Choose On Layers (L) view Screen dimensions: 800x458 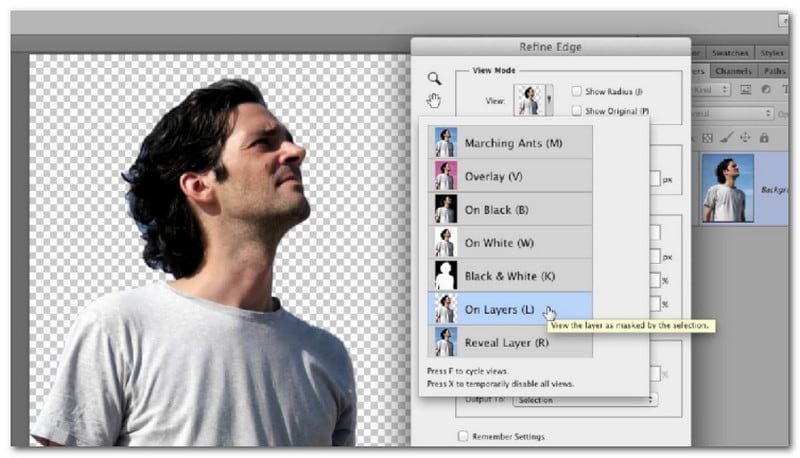[510, 309]
